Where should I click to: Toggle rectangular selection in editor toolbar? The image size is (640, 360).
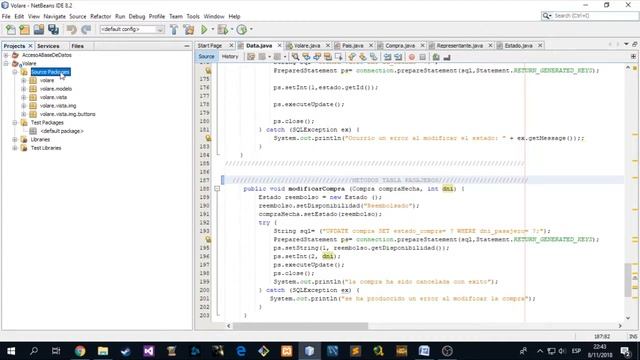338,57
